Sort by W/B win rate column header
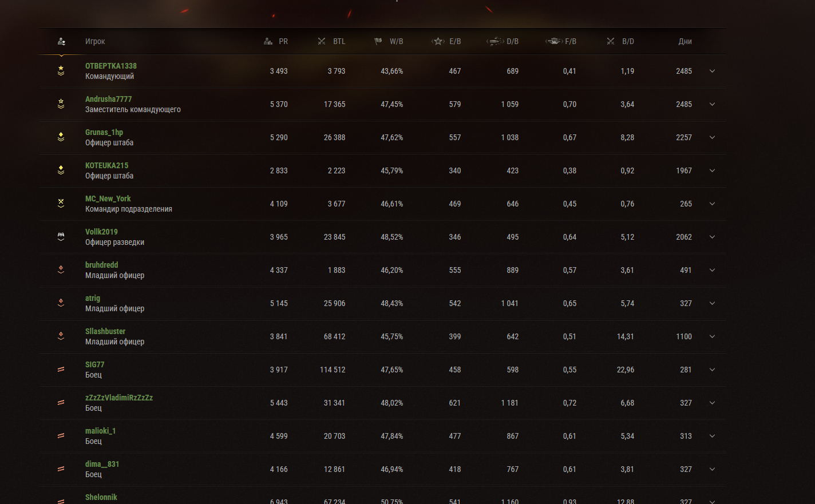The image size is (815, 504). 389,41
